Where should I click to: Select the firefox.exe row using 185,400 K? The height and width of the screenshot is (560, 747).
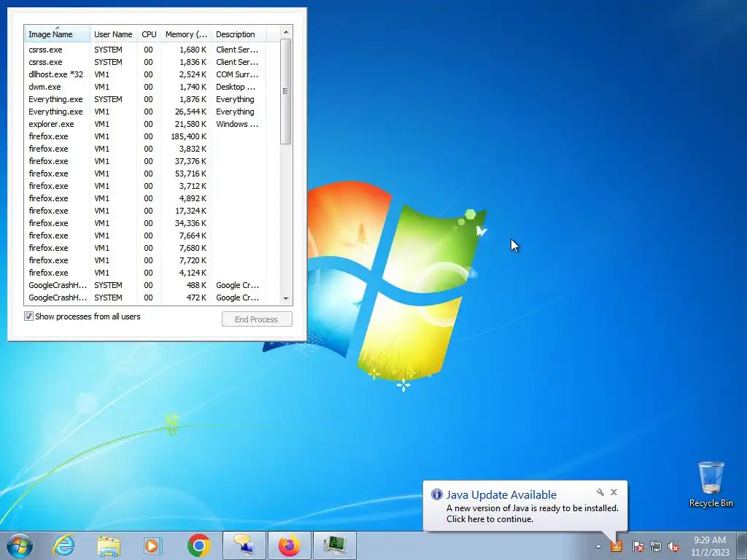click(x=145, y=136)
